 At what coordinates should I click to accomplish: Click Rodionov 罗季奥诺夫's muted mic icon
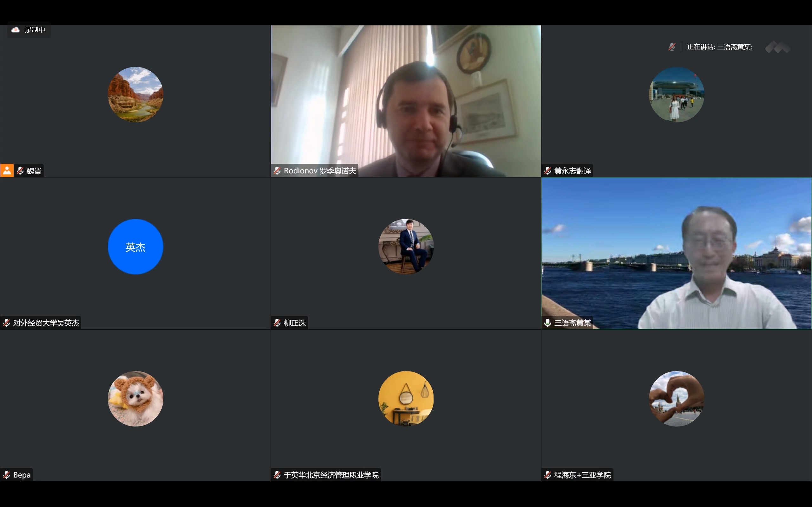click(277, 171)
